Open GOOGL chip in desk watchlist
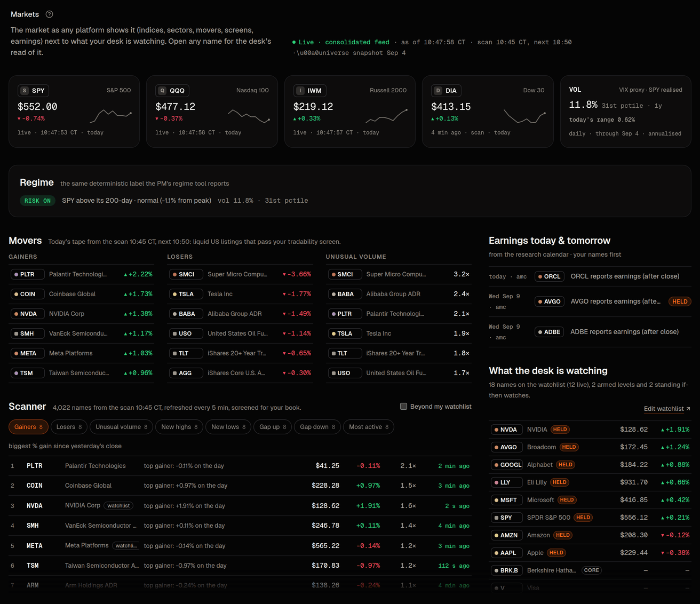This screenshot has width=700, height=604. (x=506, y=465)
